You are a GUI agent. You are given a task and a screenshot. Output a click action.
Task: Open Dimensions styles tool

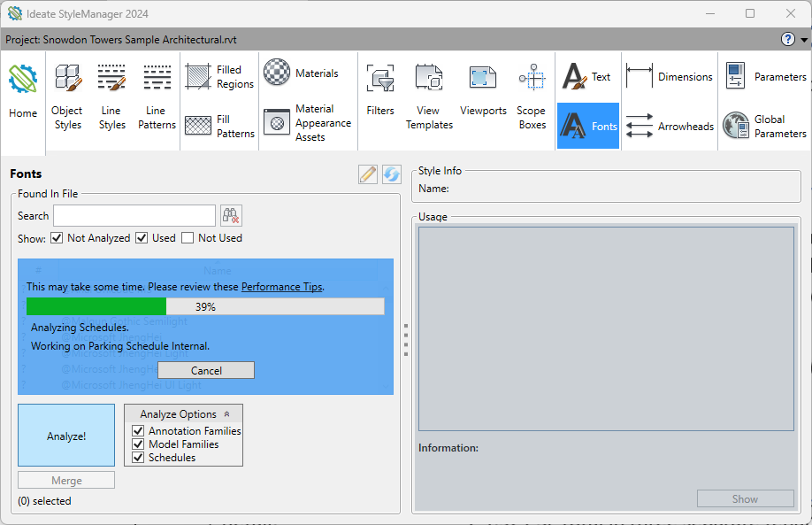click(670, 77)
